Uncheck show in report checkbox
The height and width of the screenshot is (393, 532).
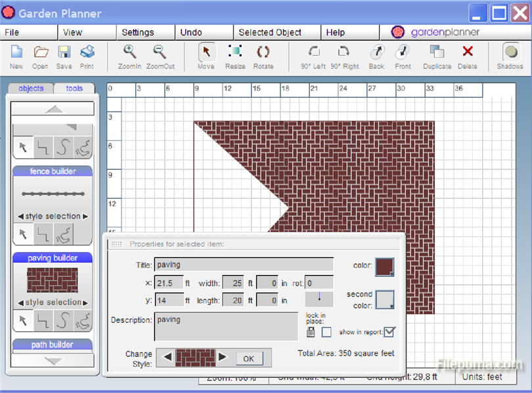pos(389,332)
